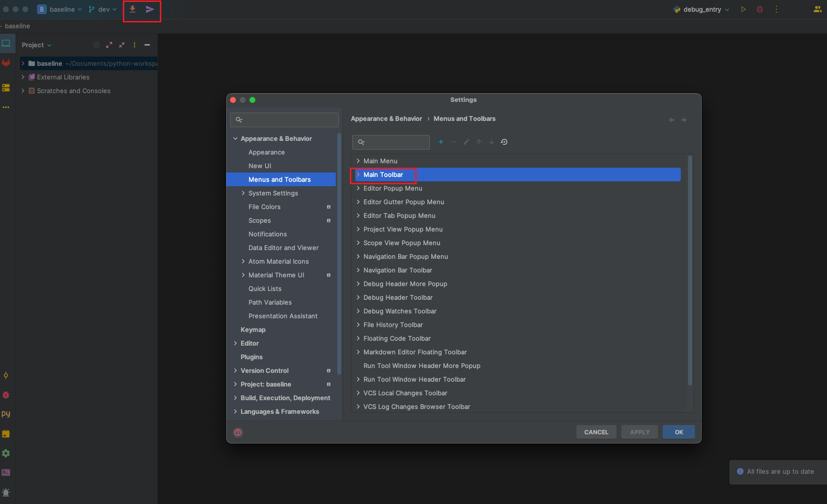Click Select Opened File target icon
Viewport: 827px width, 504px height.
click(96, 45)
